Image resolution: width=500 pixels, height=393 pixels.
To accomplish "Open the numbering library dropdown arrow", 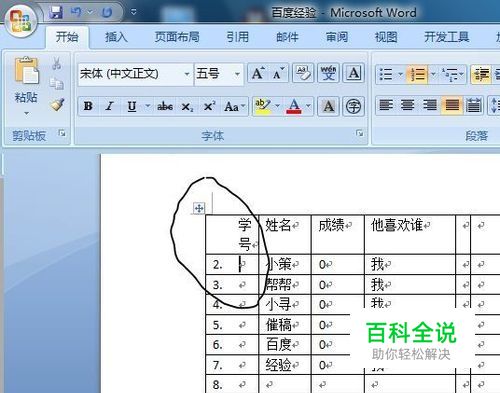I will (x=433, y=74).
